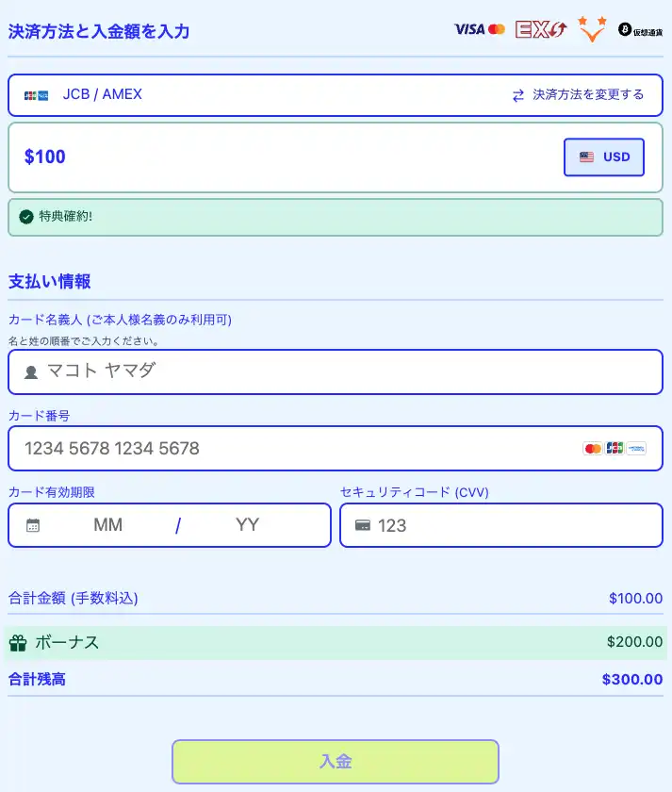Click the JCB / AMEX card icon
672x792 pixels.
pyautogui.click(x=37, y=95)
